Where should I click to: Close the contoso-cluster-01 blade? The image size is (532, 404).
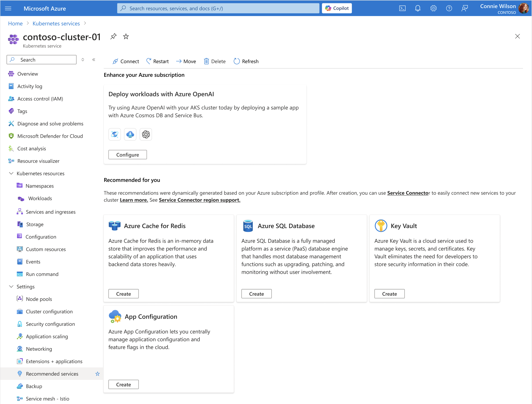click(517, 36)
